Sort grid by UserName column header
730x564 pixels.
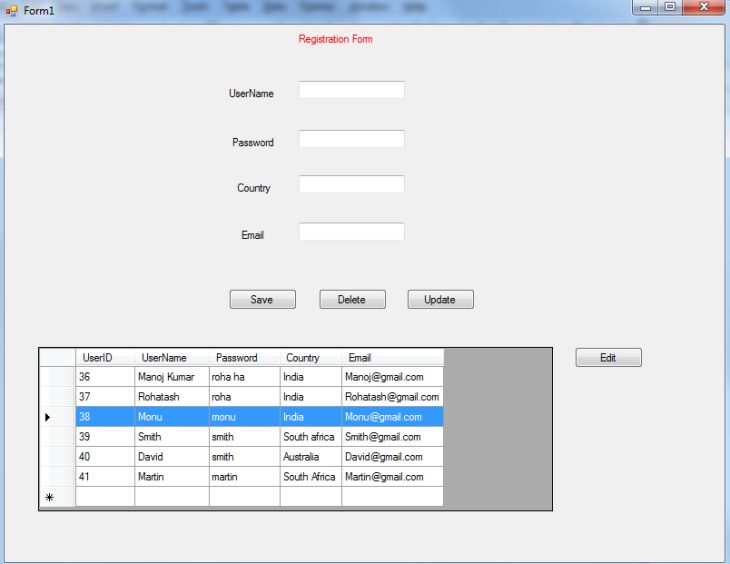pyautogui.click(x=172, y=358)
